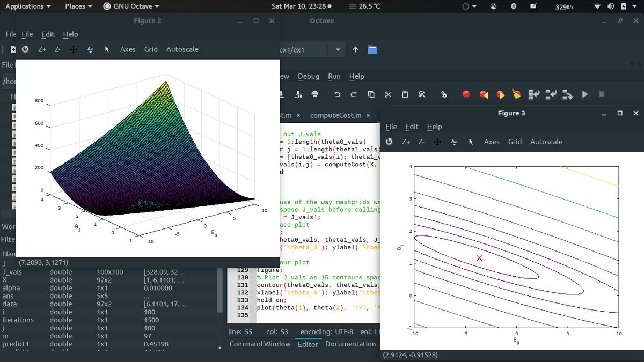Select the J_vals variable row in workspace

[107, 272]
